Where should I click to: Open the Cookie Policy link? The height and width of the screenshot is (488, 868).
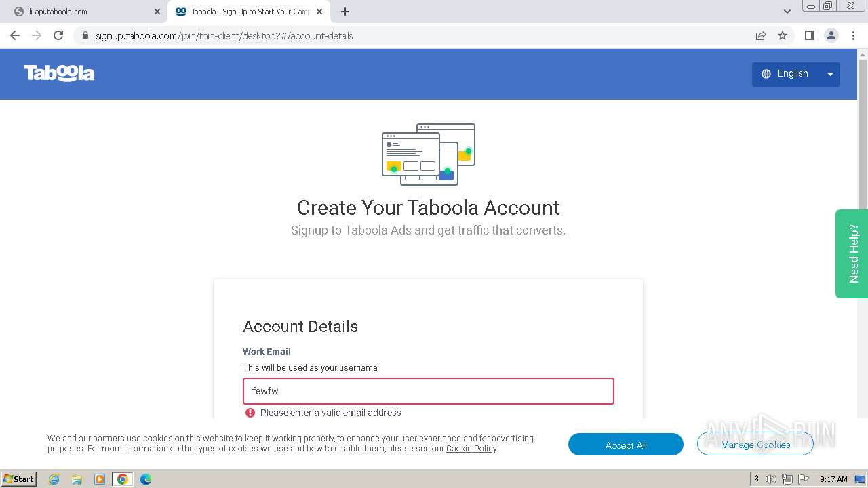pos(471,449)
